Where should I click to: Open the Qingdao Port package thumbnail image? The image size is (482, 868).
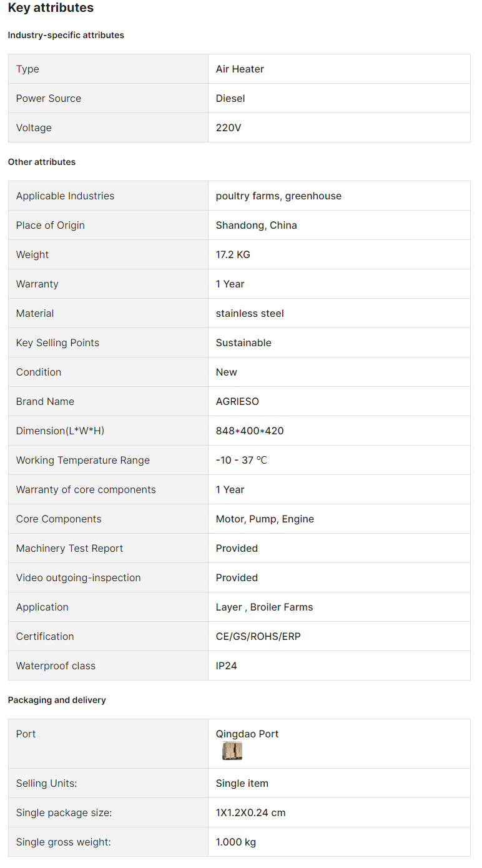click(232, 751)
